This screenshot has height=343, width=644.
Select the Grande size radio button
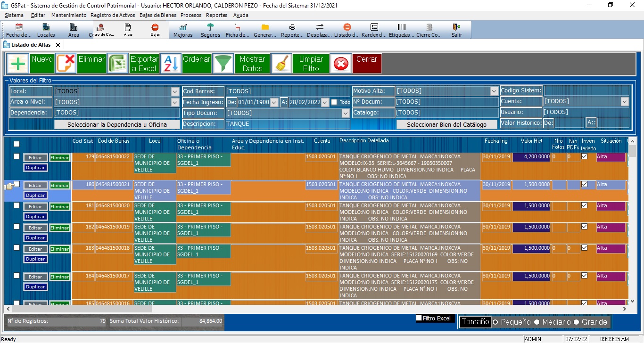(576, 322)
